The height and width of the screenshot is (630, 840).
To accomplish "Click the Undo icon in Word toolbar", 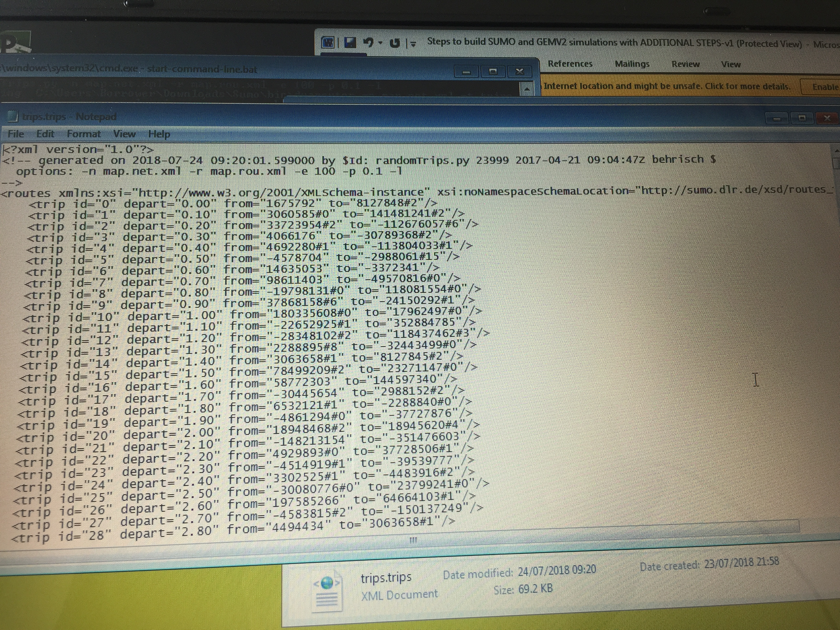I will coord(368,42).
